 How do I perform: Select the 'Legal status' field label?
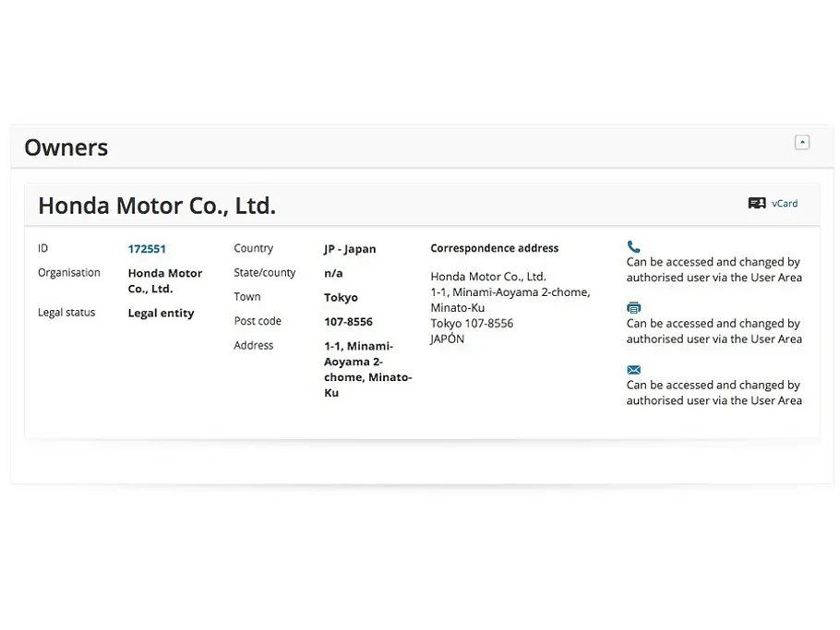pyautogui.click(x=66, y=313)
